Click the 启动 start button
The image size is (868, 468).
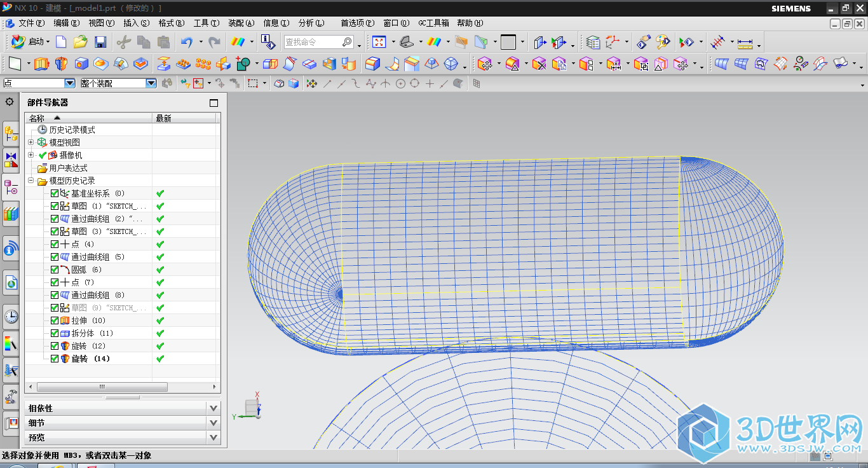[30, 42]
